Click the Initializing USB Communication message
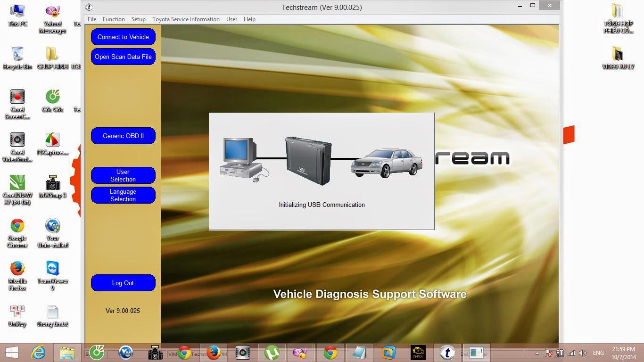 (322, 205)
